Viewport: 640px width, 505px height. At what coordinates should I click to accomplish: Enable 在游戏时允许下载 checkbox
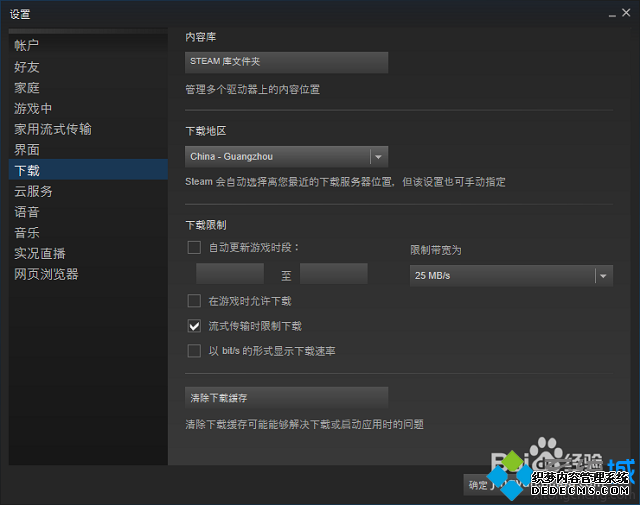pos(194,301)
